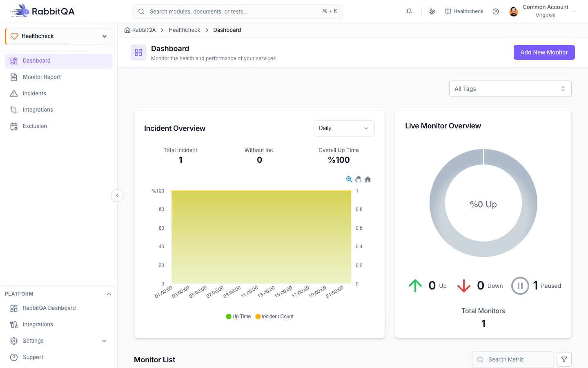Screen dimensions: 588x368
Task: Click the breadcrumb home icon
Action: tap(127, 30)
